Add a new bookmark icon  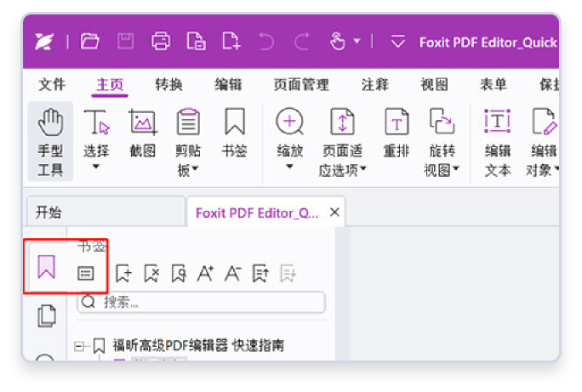click(x=123, y=273)
